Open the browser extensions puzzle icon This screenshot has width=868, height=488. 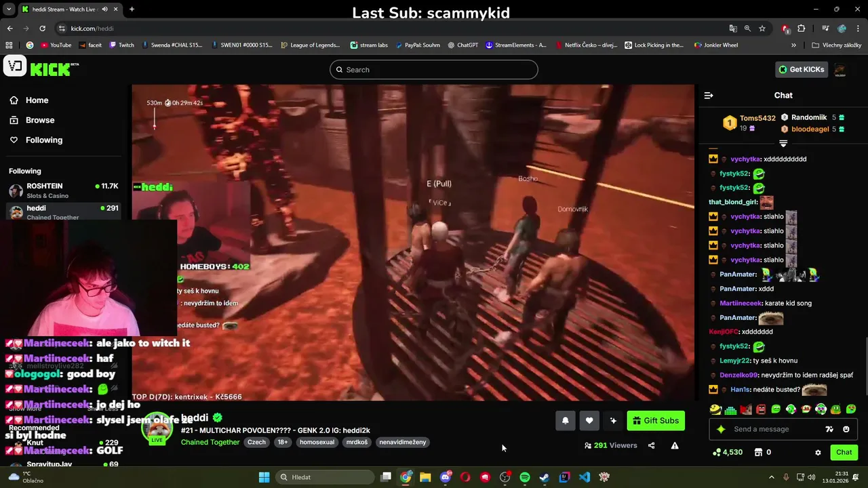(802, 28)
